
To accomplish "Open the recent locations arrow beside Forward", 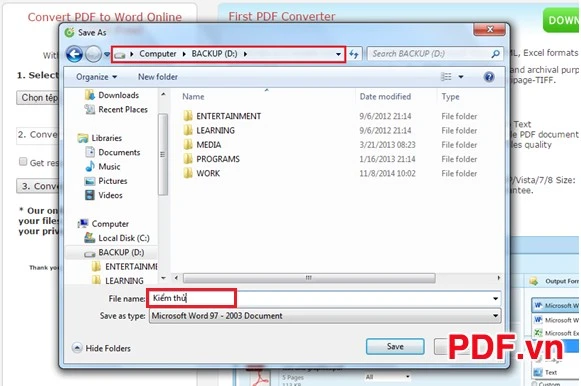I will click(107, 54).
